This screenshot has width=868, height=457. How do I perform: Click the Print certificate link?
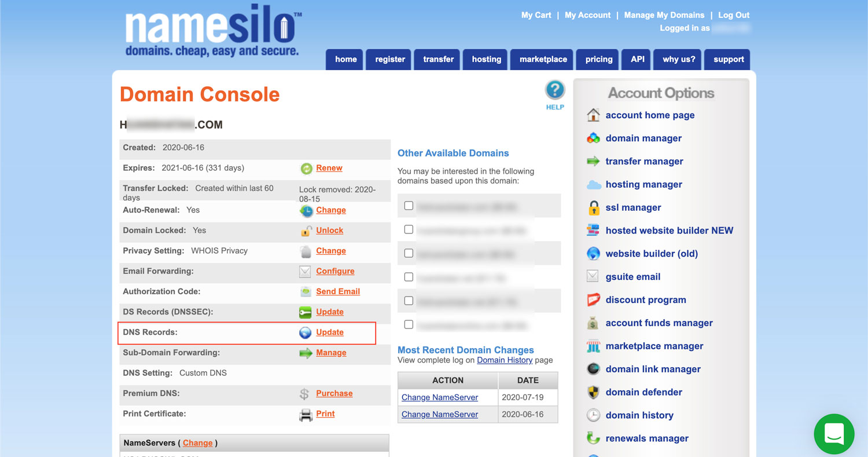325,414
